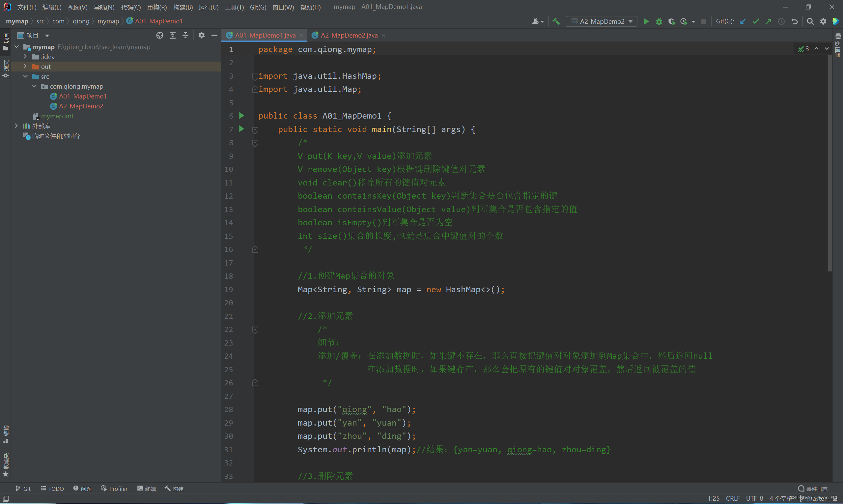This screenshot has width=843, height=504.
Task: Toggle fold marker on main method line
Action: click(255, 129)
